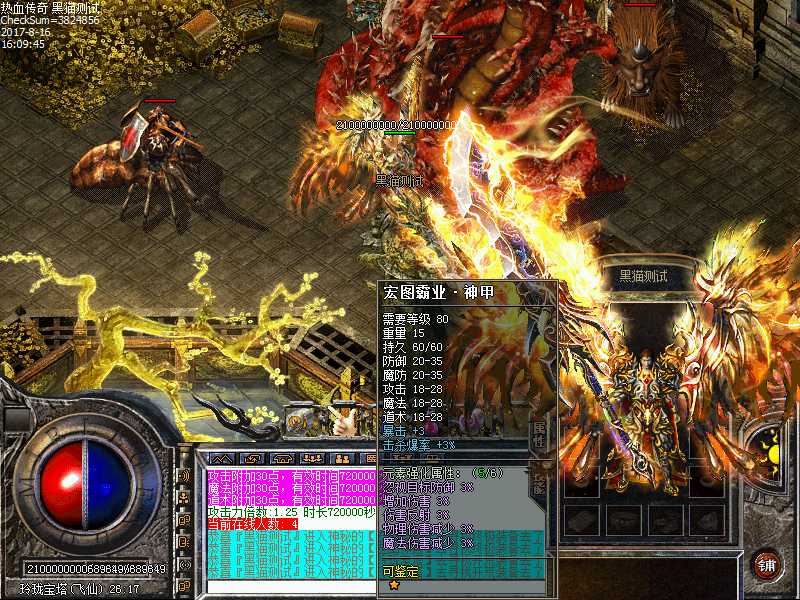Open the three-person group icon in chat toolbar
800x600 pixels.
click(x=312, y=459)
